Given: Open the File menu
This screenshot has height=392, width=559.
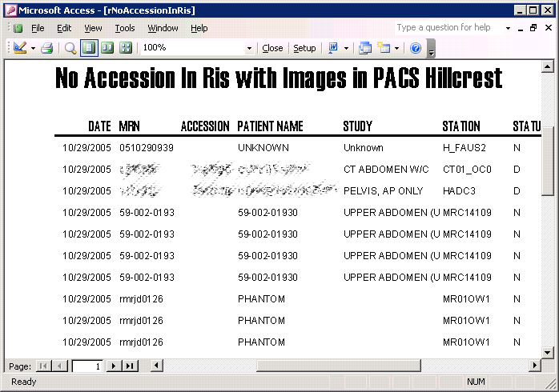Looking at the screenshot, I should tap(38, 28).
